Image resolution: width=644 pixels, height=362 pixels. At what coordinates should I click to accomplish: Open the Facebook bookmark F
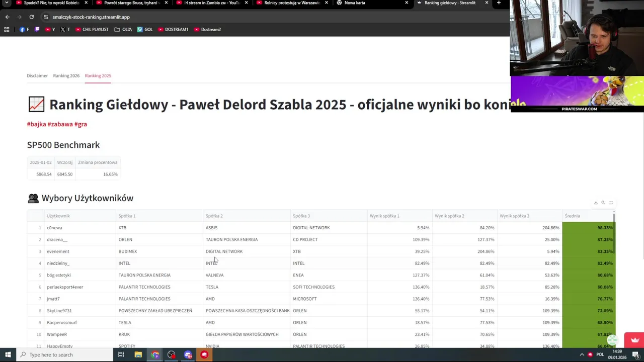[24, 30]
